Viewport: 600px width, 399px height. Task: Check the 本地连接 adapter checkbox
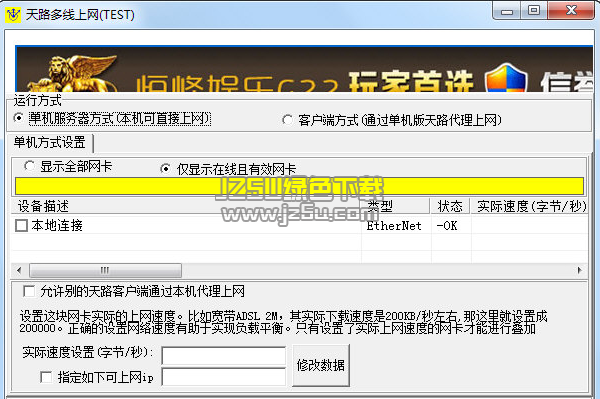pyautogui.click(x=21, y=225)
